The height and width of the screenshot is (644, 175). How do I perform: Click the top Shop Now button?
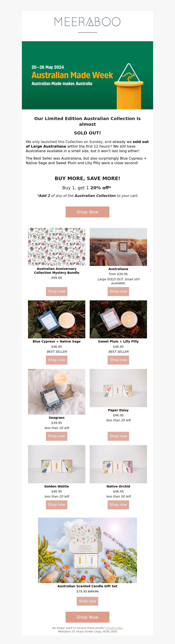(x=87, y=212)
